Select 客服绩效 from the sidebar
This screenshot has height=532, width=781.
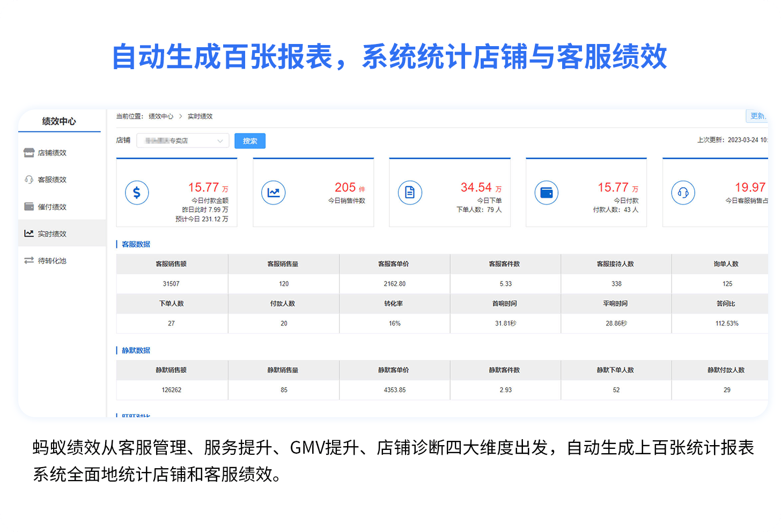(x=52, y=180)
